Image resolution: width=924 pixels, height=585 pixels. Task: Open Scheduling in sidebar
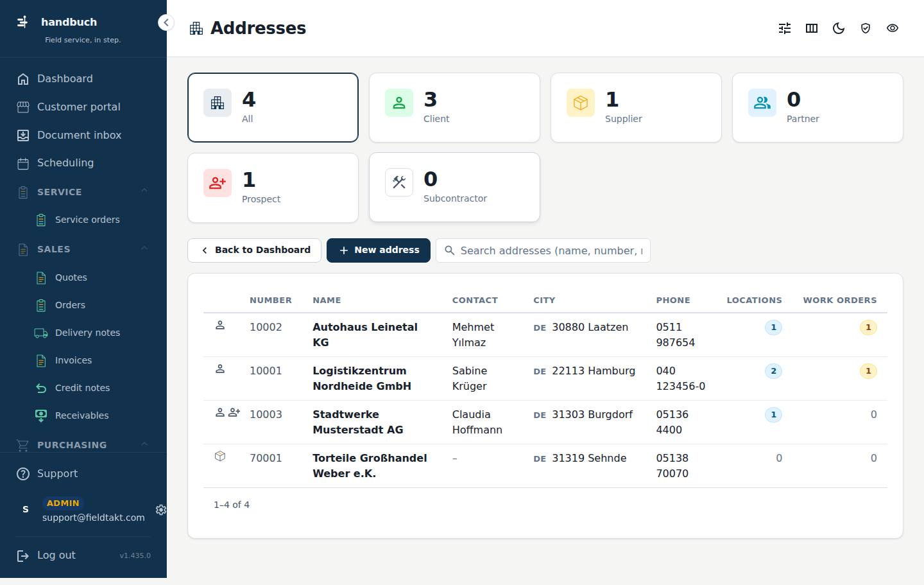click(83, 162)
